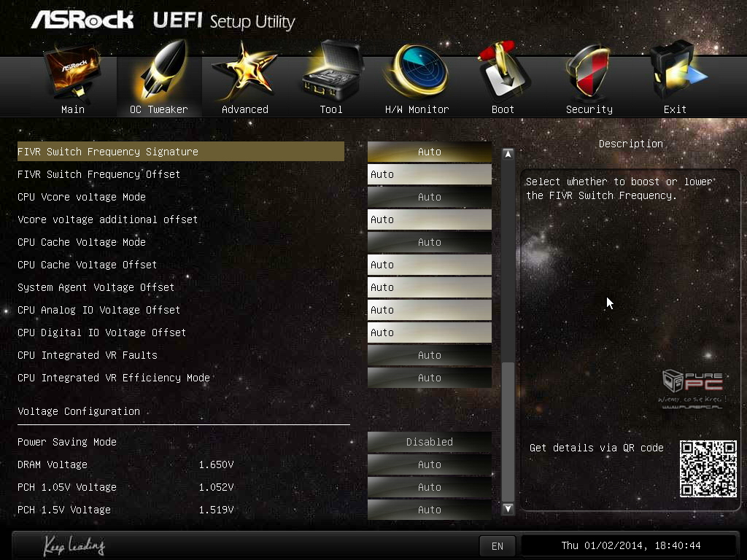This screenshot has width=747, height=560.
Task: Click FIVR Switch Frequency Offset input field
Action: coord(429,174)
